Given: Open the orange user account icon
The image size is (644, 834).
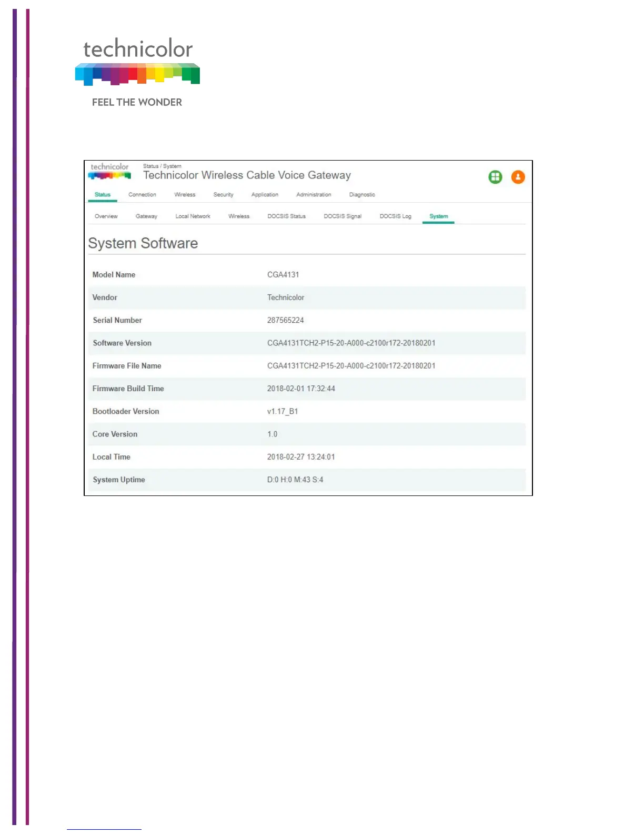Looking at the screenshot, I should (x=518, y=177).
